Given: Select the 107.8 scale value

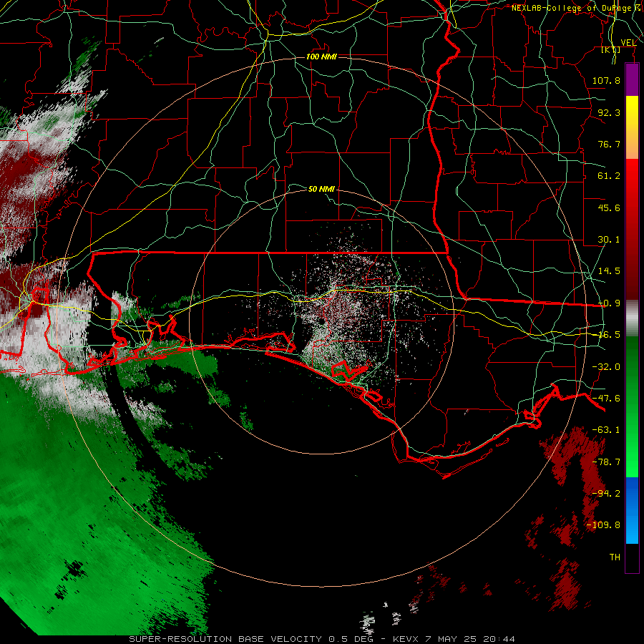Looking at the screenshot, I should point(606,80).
